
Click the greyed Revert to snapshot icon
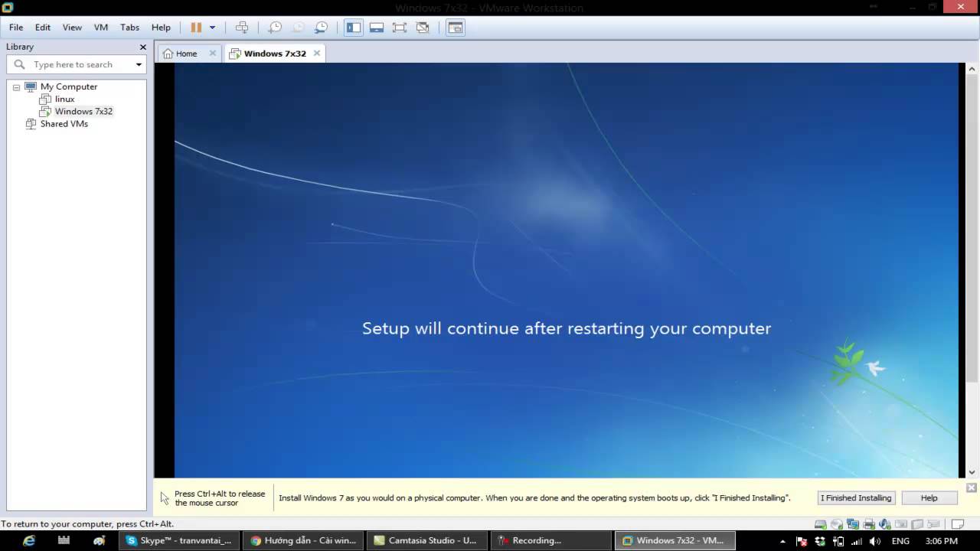click(x=298, y=28)
